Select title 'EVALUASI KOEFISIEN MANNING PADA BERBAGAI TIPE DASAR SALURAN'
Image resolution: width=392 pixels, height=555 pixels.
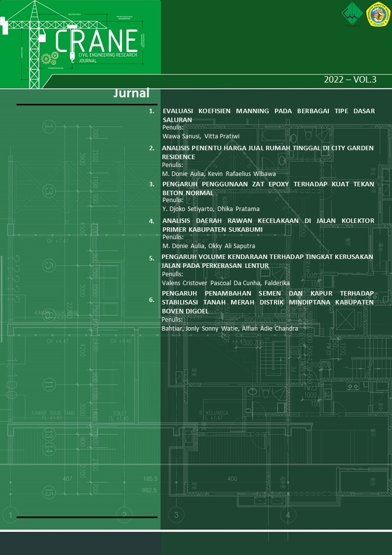point(269,115)
